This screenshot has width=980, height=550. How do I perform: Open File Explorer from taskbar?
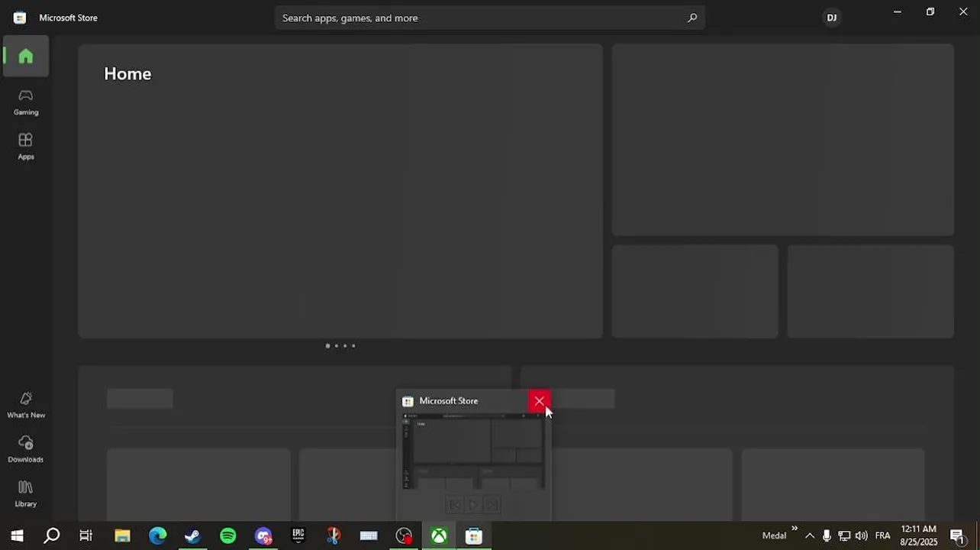pyautogui.click(x=122, y=536)
